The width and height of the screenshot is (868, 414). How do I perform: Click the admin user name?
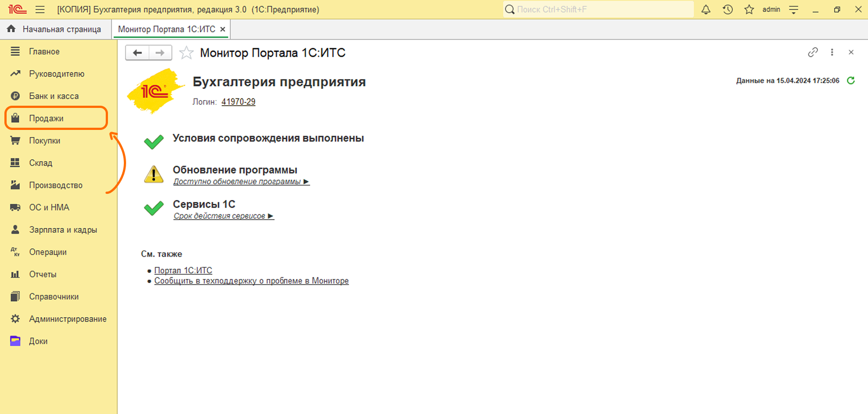pyautogui.click(x=771, y=9)
